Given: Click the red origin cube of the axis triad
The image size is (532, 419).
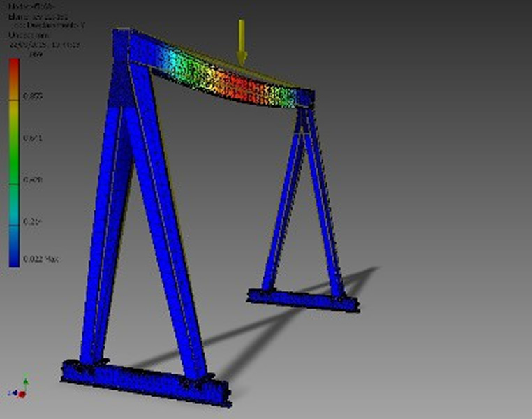Looking at the screenshot, I should click(22, 394).
